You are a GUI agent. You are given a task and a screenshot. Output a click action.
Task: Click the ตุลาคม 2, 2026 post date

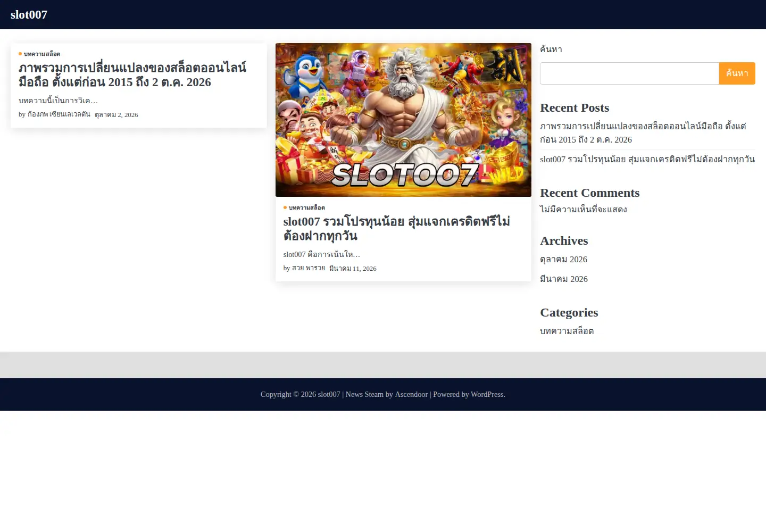(116, 114)
